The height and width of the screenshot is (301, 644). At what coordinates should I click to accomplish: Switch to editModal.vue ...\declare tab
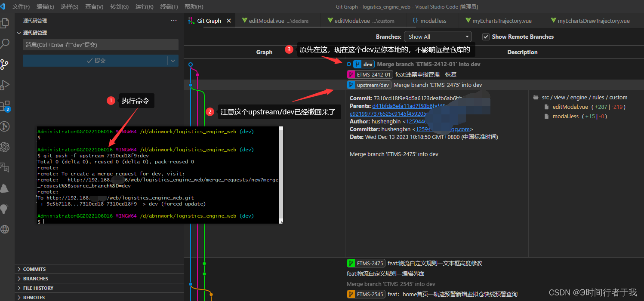click(278, 21)
